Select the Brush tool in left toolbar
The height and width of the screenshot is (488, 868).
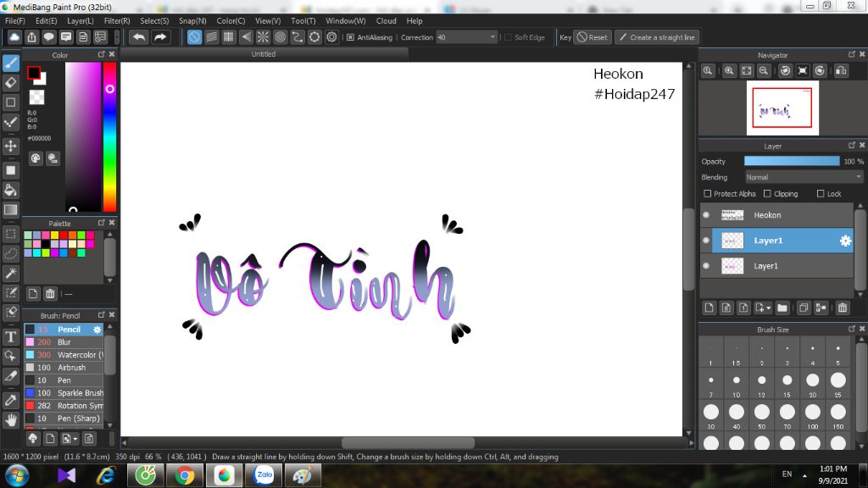pyautogui.click(x=10, y=63)
